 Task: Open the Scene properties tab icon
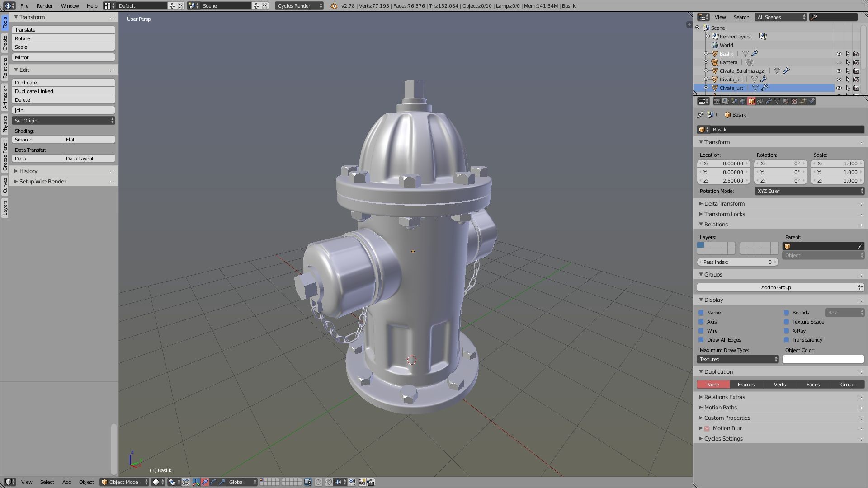point(734,101)
